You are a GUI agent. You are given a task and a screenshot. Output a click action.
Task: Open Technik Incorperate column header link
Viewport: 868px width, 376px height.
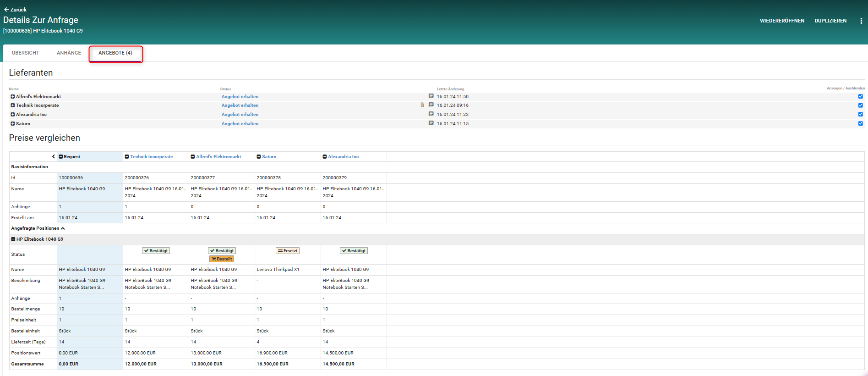(151, 157)
